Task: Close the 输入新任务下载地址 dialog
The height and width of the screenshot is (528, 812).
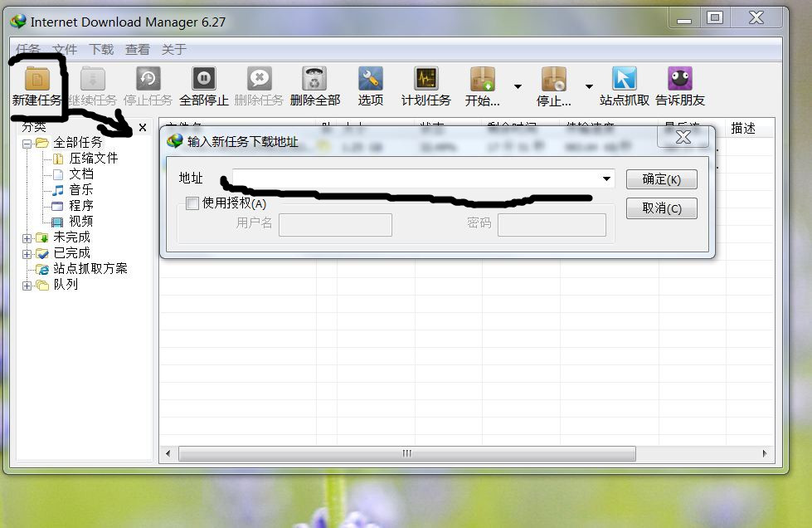Action: pos(683,137)
